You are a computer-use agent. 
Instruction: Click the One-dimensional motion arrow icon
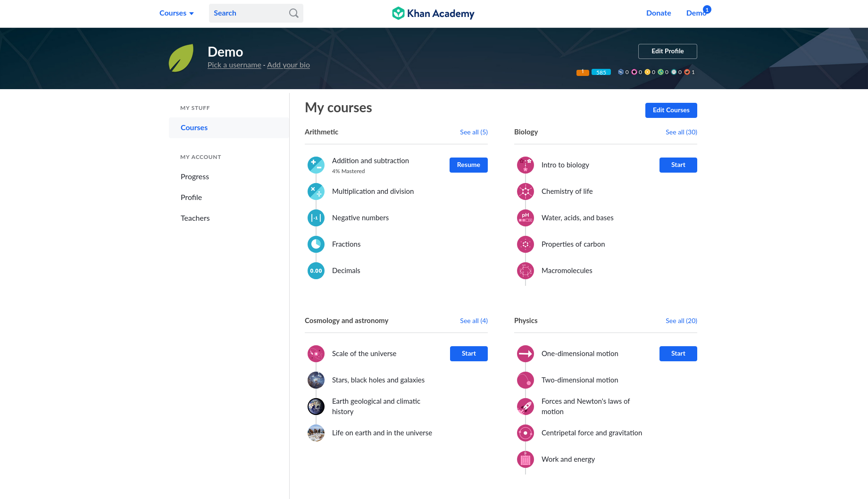point(525,354)
